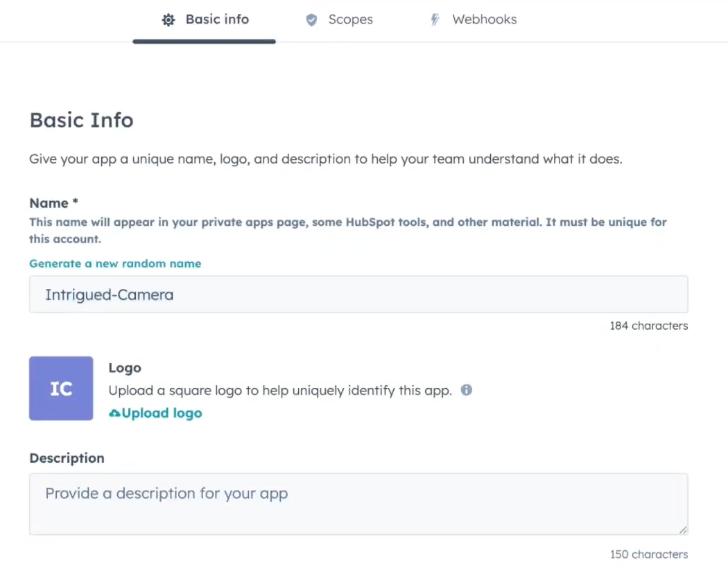Click the shield icon beside Scopes
The image size is (728, 582).
tap(312, 20)
